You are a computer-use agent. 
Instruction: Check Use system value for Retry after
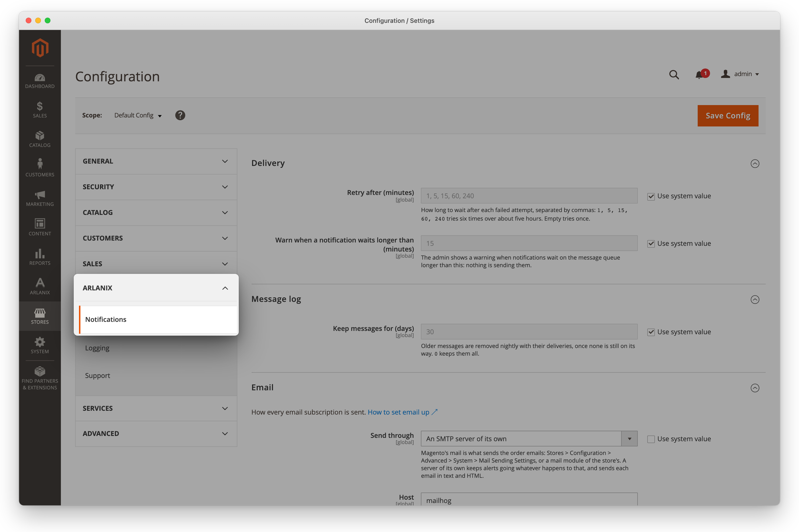(651, 197)
